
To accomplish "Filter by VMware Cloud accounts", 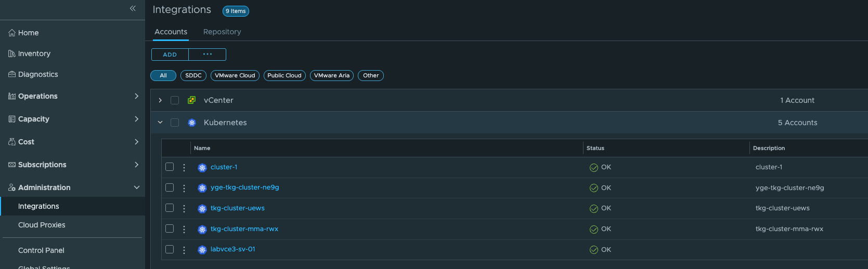I will (235, 75).
